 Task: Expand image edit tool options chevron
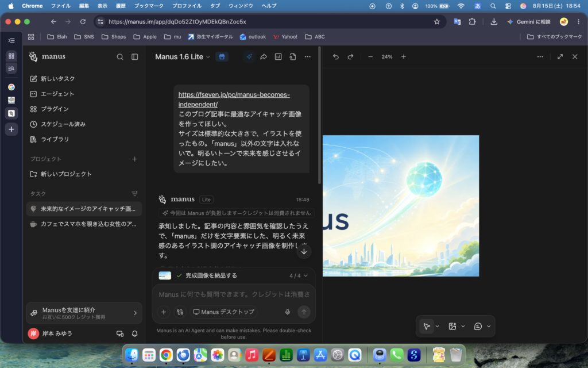(463, 327)
